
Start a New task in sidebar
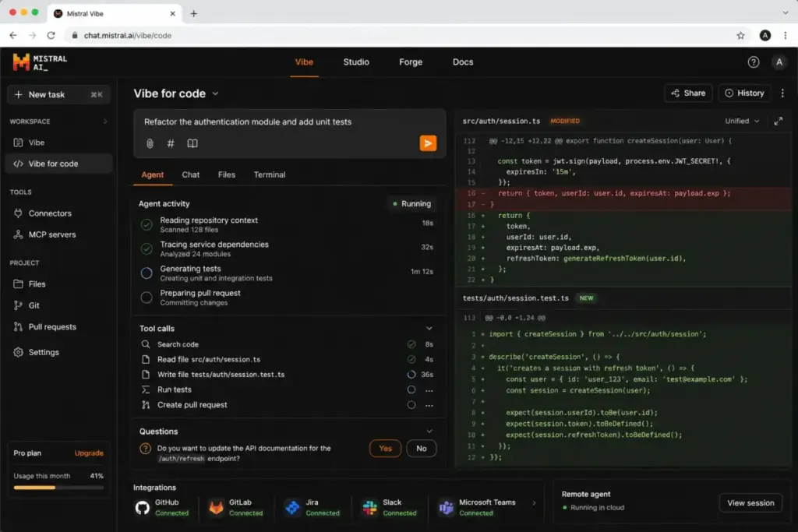58,94
